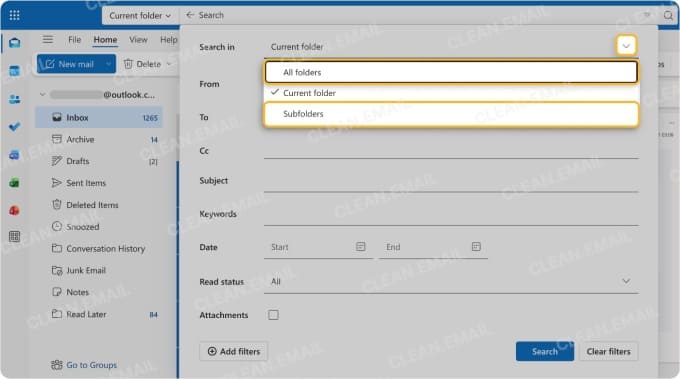Click the Archive folder icon
Screen dimensions: 680x379
point(57,139)
